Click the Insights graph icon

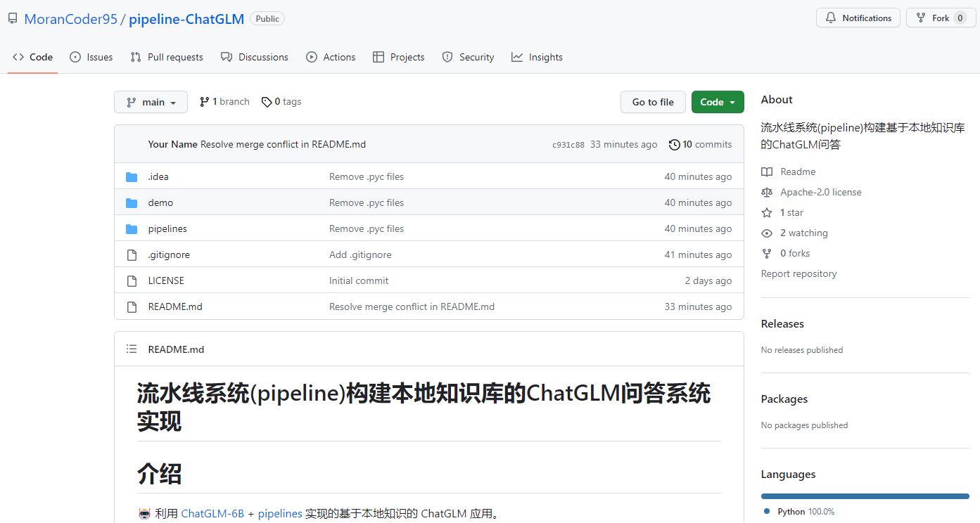[x=517, y=57]
